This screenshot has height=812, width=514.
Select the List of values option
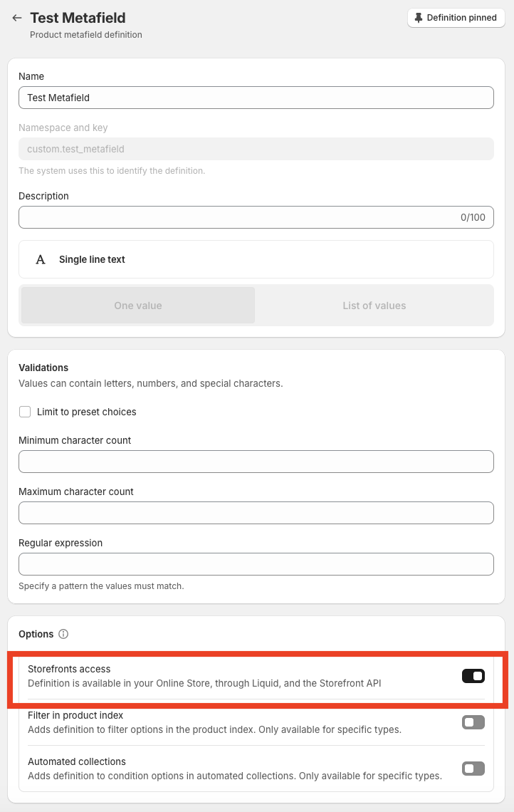[374, 306]
